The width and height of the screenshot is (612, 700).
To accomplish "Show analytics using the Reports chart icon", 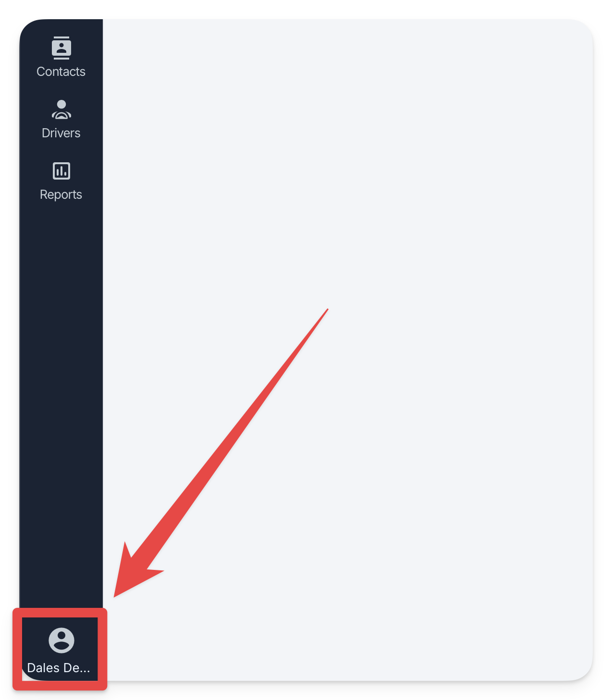I will coord(61,171).
